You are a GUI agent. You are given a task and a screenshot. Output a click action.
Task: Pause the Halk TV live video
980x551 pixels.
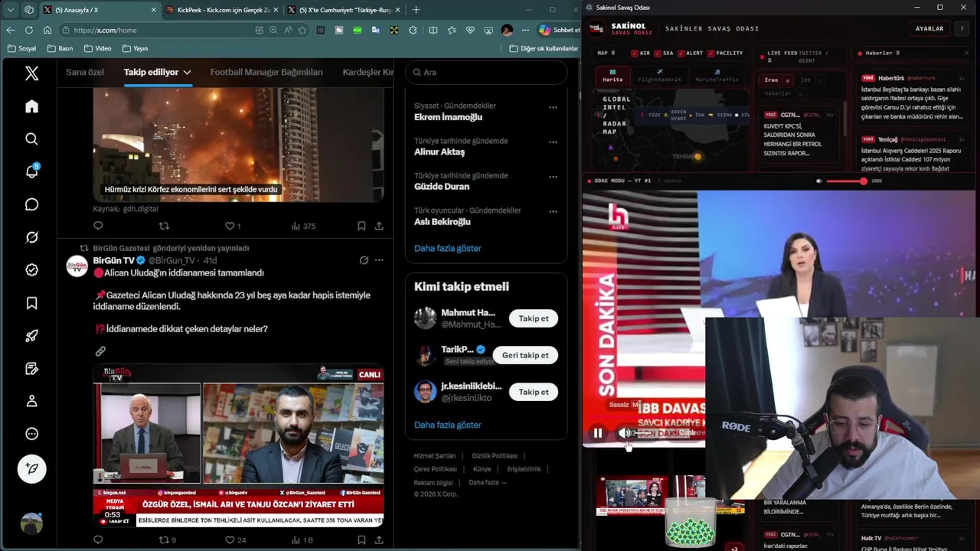598,433
